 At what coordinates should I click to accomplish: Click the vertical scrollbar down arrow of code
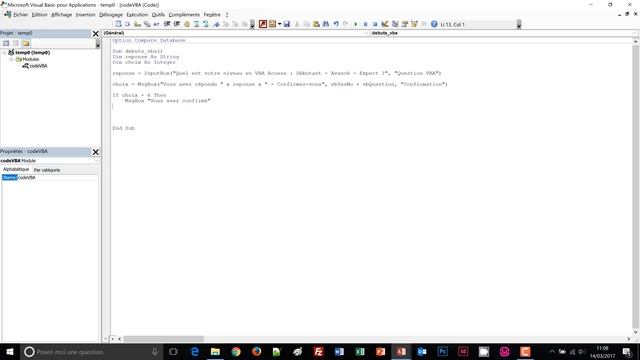[x=636, y=332]
